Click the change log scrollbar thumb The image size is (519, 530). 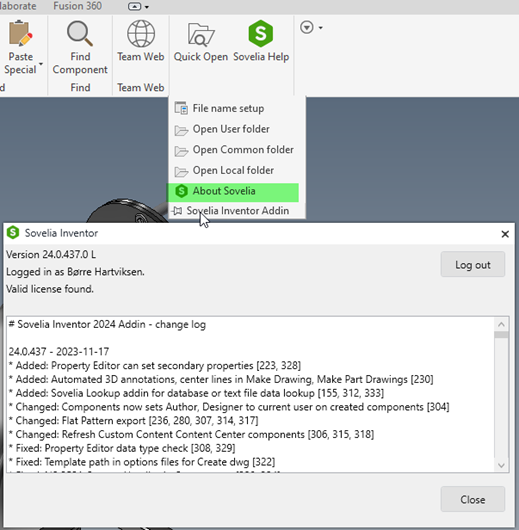pos(501,335)
